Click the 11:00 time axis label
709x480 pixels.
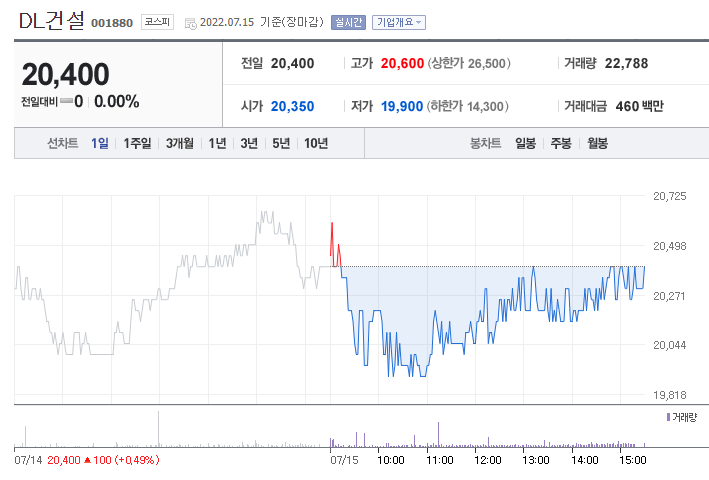tap(440, 460)
